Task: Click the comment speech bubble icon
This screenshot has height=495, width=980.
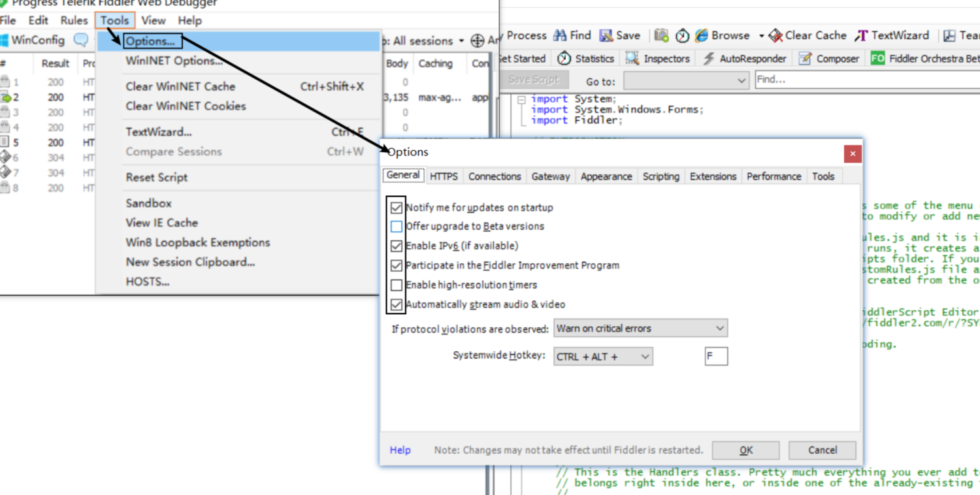Action: (80, 40)
